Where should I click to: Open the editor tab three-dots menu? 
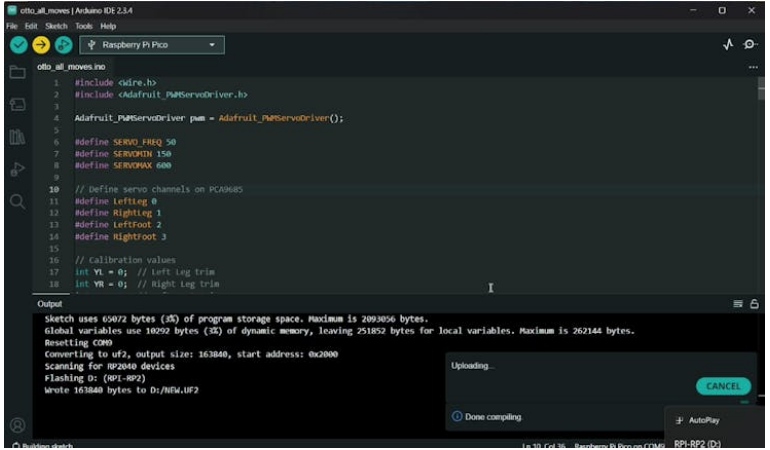[x=752, y=66]
